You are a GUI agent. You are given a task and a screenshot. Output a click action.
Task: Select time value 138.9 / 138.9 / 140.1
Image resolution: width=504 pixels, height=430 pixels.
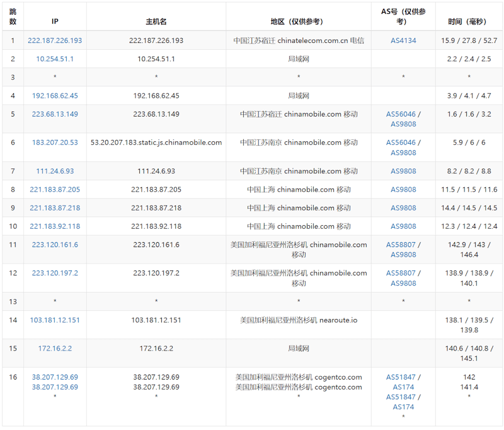(x=469, y=278)
